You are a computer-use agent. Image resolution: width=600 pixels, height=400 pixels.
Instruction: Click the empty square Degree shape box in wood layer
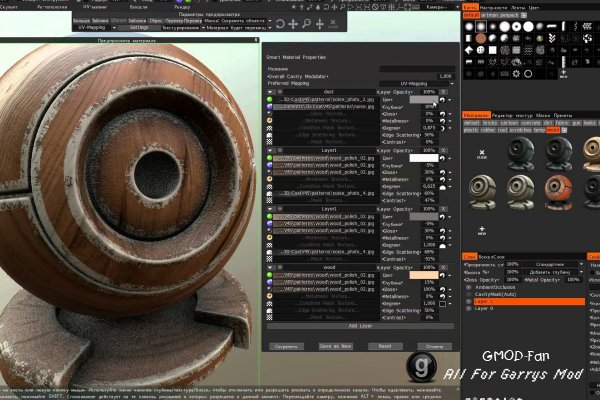click(442, 304)
